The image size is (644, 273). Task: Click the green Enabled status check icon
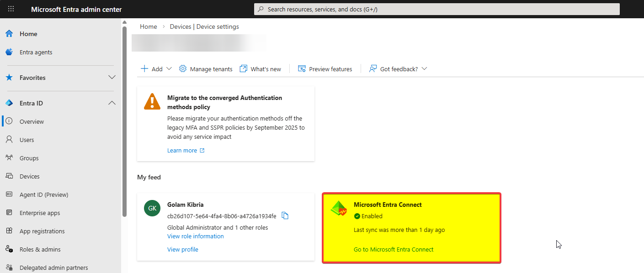[357, 216]
